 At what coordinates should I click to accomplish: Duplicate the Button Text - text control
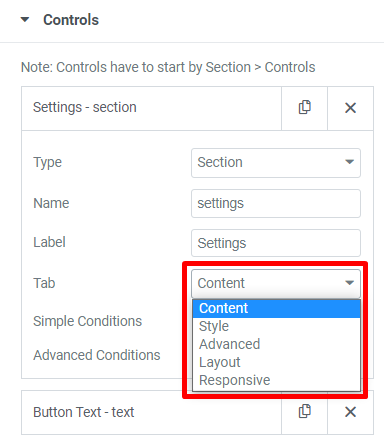tap(304, 412)
